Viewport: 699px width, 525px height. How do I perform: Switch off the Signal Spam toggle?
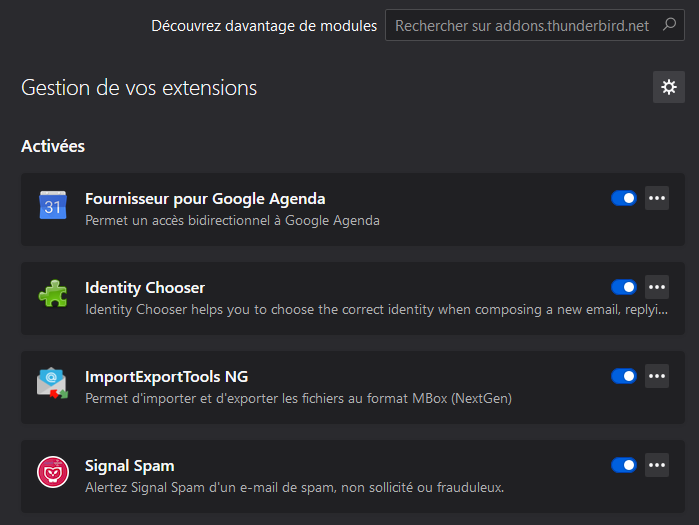coord(624,465)
